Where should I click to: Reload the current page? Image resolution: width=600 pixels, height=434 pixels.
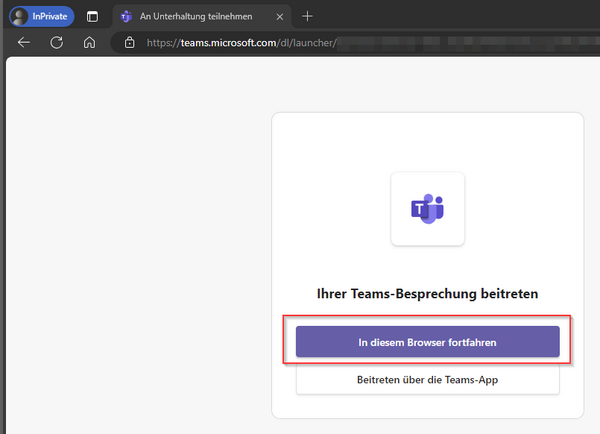(x=57, y=42)
